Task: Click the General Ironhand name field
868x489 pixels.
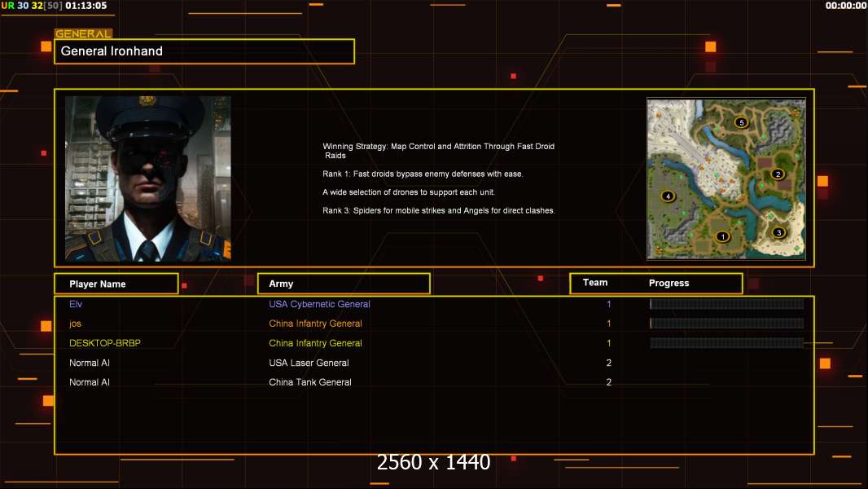Action: pos(204,51)
